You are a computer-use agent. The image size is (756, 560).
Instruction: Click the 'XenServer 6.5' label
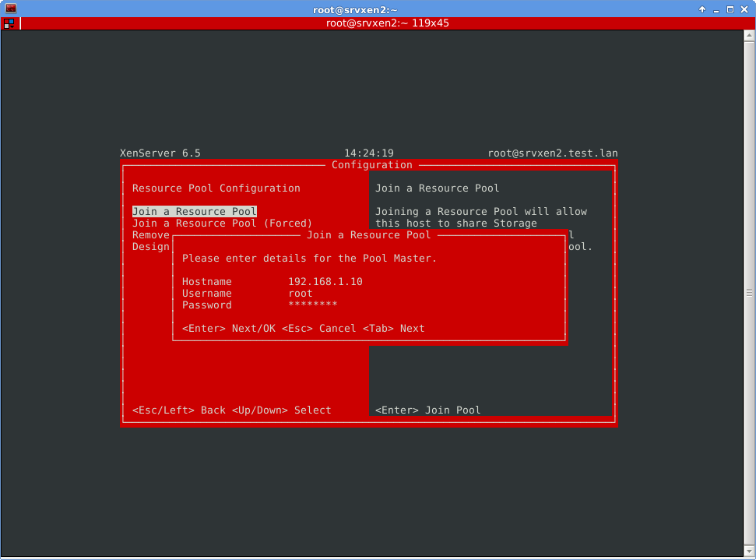point(160,153)
